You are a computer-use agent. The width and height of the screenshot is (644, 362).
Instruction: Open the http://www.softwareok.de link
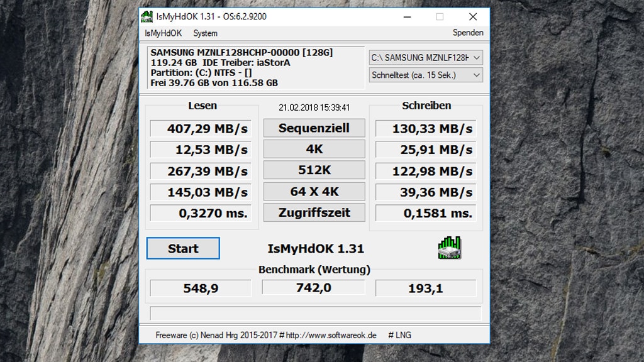331,335
